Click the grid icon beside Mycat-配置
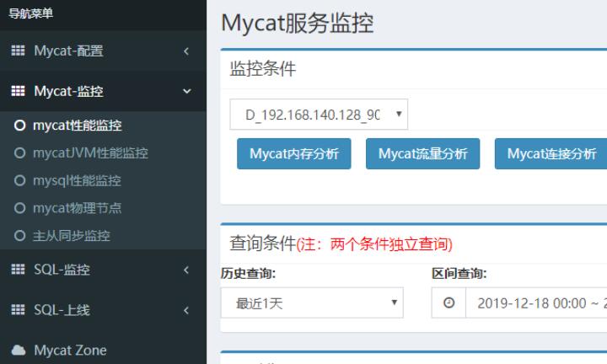This screenshot has height=364, width=607. coord(18,51)
